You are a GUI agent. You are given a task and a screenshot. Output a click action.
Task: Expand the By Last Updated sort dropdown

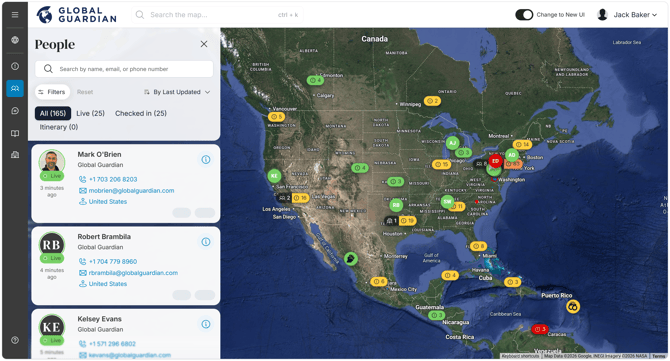coord(177,92)
